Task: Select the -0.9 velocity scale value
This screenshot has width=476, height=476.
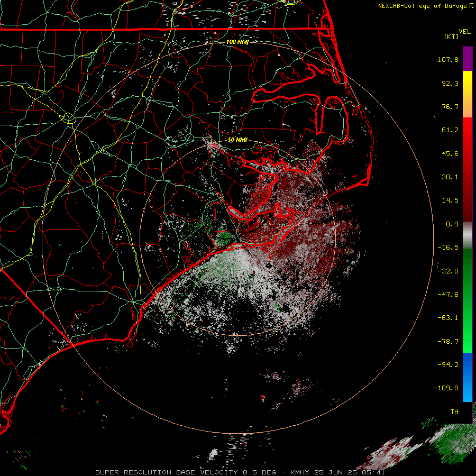Action: point(450,224)
